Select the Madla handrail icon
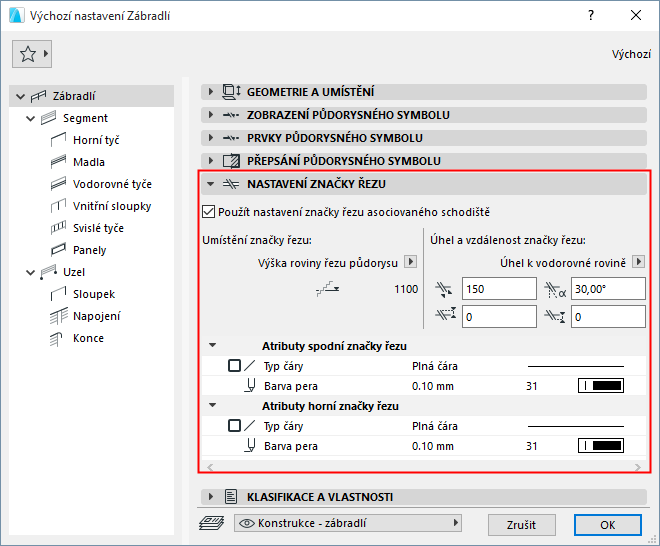 tap(59, 162)
